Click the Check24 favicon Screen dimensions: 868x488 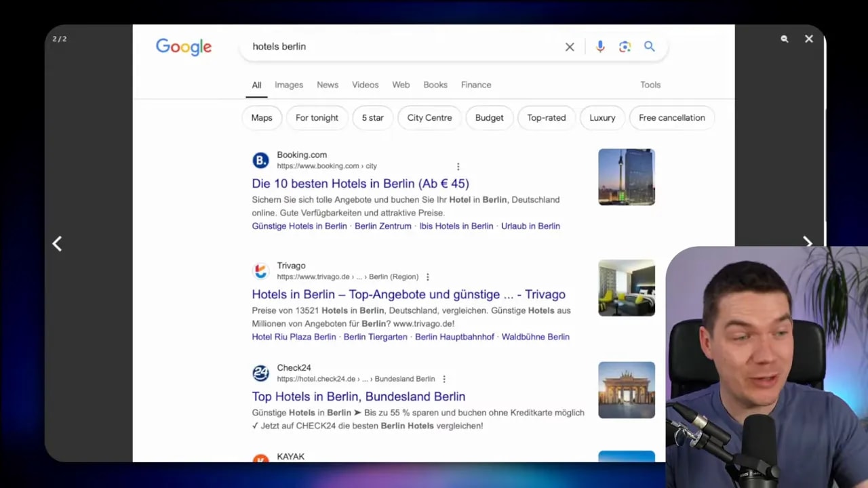point(260,373)
